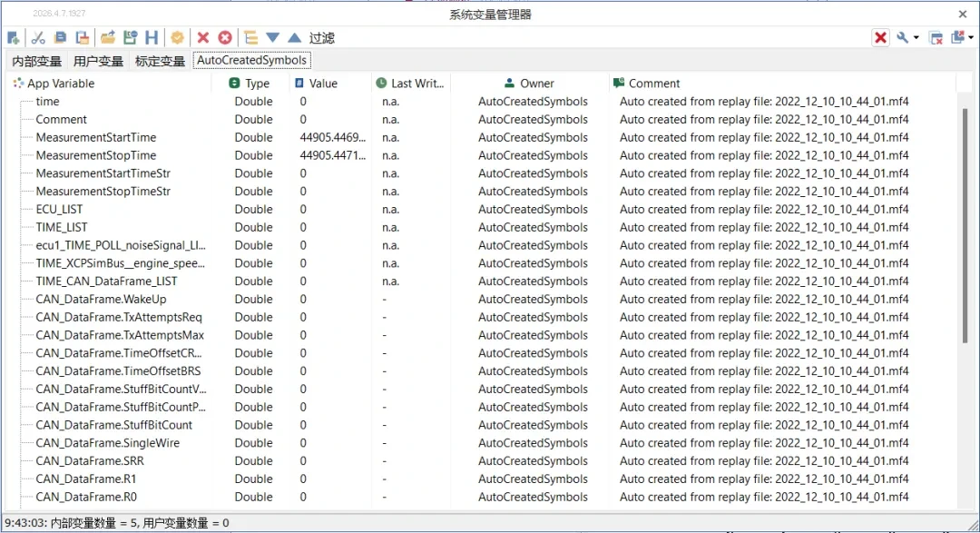This screenshot has height=533, width=980.
Task: Click the red X delete icon
Action: [x=203, y=37]
